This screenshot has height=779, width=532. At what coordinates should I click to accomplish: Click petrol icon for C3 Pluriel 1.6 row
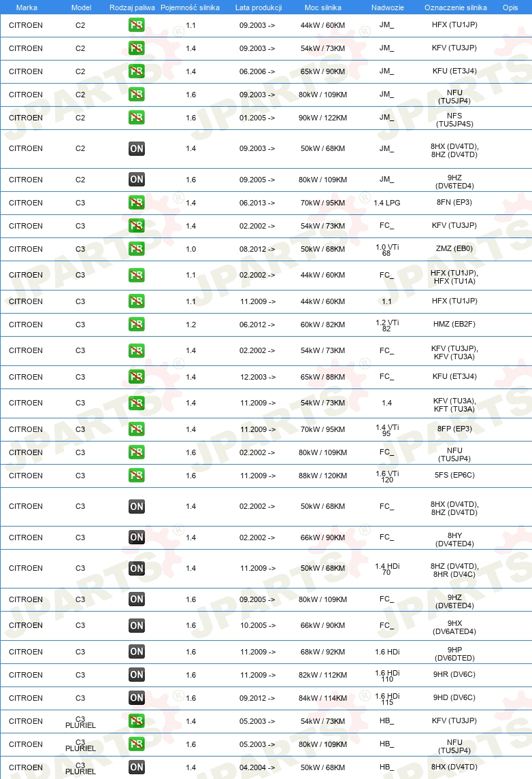click(x=136, y=744)
